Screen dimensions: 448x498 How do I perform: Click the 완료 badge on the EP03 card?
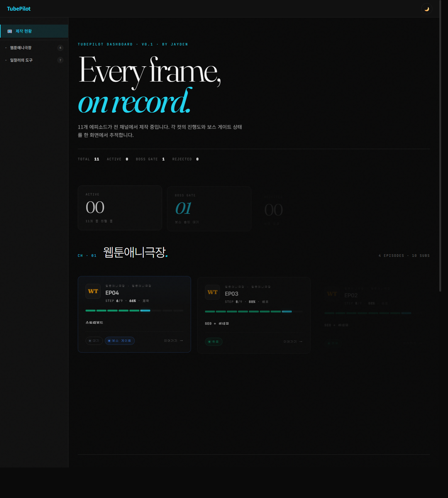[214, 342]
